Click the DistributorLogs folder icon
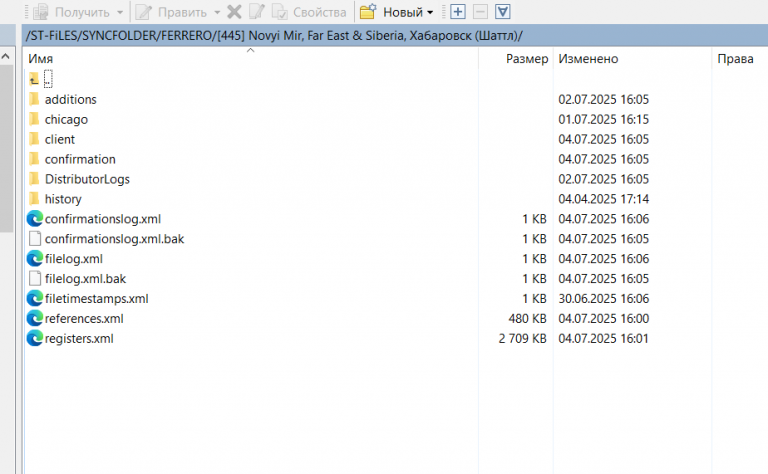Screen dimensions: 768x474 [34, 179]
